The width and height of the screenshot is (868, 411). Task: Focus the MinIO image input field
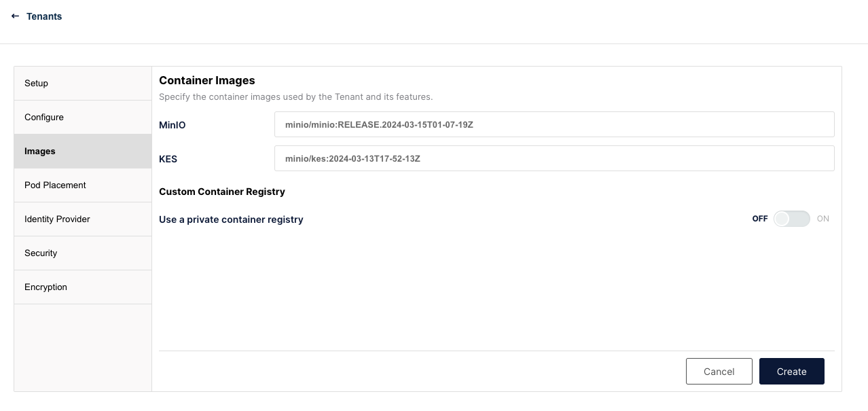(554, 124)
